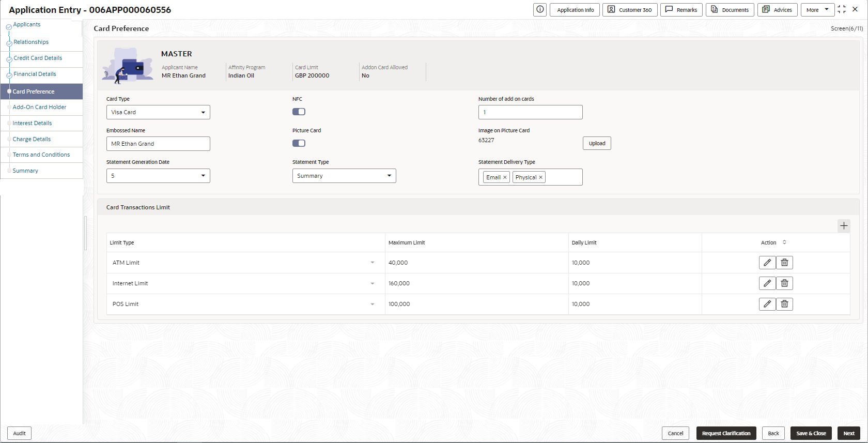Toggle the Picture Card switch

pyautogui.click(x=299, y=143)
